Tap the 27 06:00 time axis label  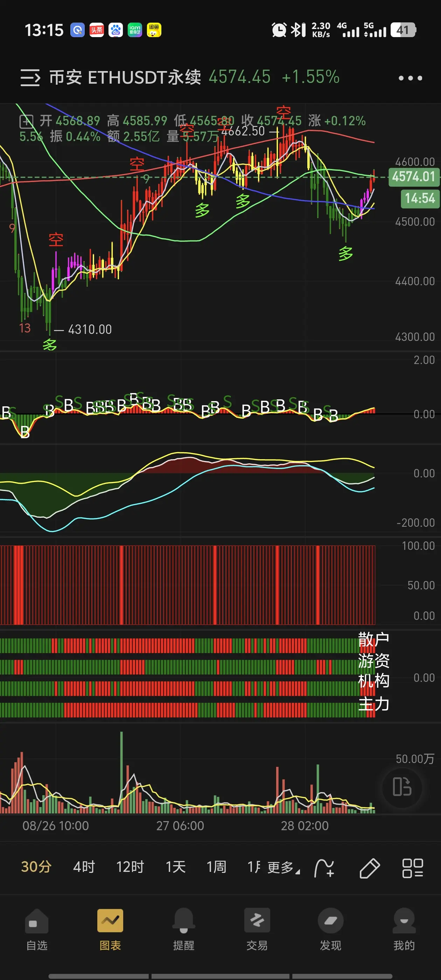180,826
